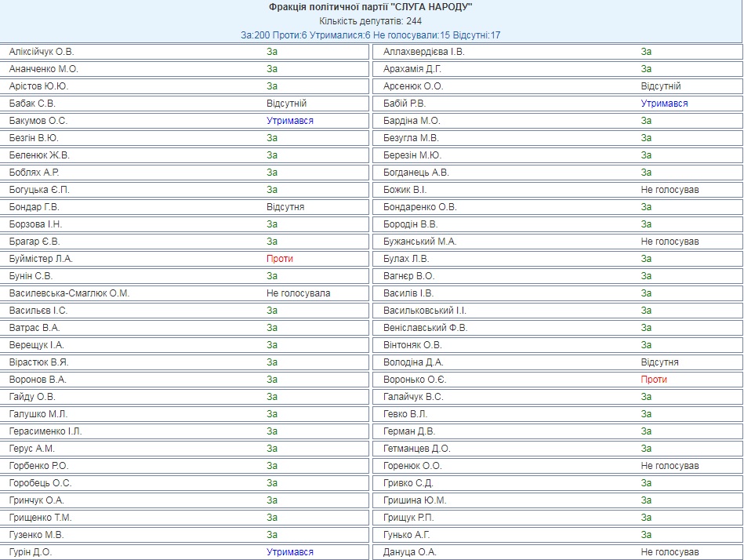Click the name Васильковський І.І.
The height and width of the screenshot is (560, 744).
425,311
